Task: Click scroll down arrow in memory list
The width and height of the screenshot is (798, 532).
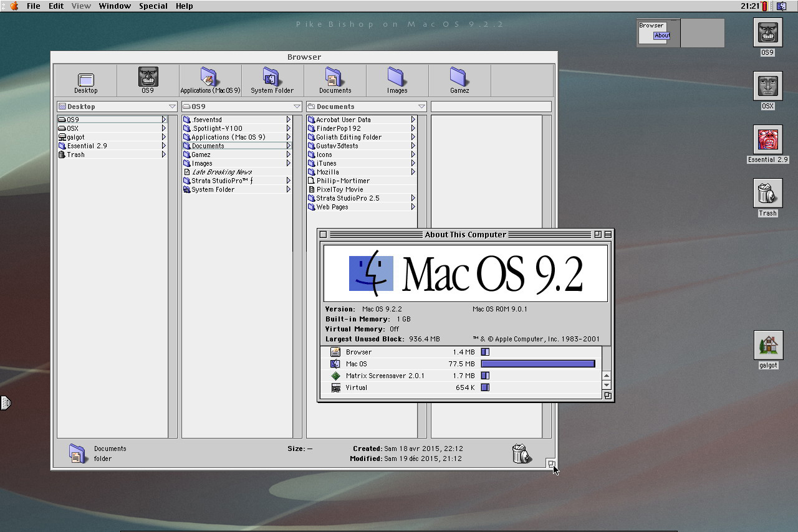Action: coord(607,385)
